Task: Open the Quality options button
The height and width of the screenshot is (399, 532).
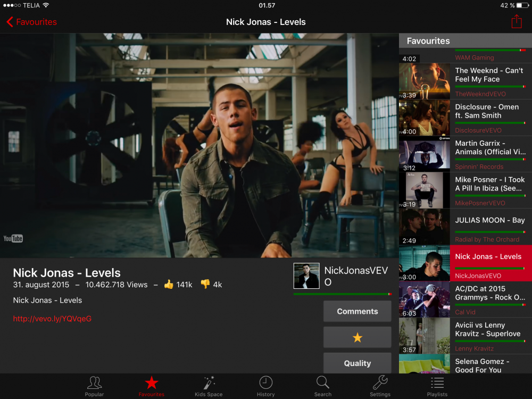Action: 358,363
